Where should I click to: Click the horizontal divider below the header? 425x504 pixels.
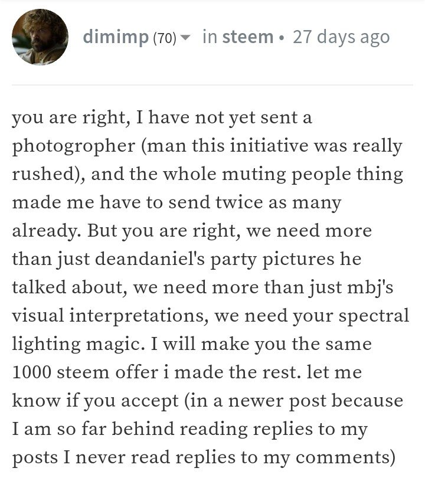(x=212, y=85)
